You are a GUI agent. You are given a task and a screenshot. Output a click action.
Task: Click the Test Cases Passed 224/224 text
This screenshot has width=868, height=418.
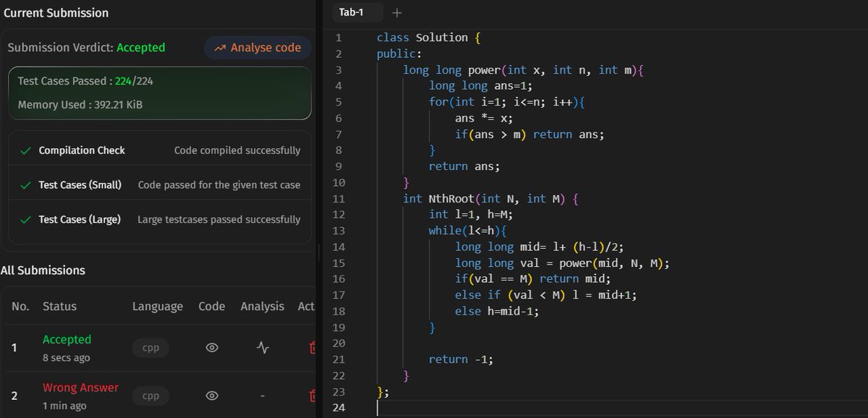[x=85, y=81]
